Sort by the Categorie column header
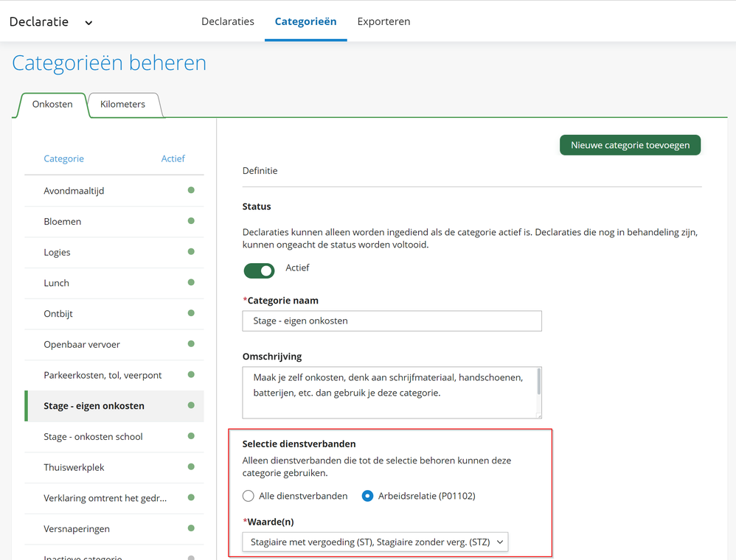The width and height of the screenshot is (736, 560). 63,158
